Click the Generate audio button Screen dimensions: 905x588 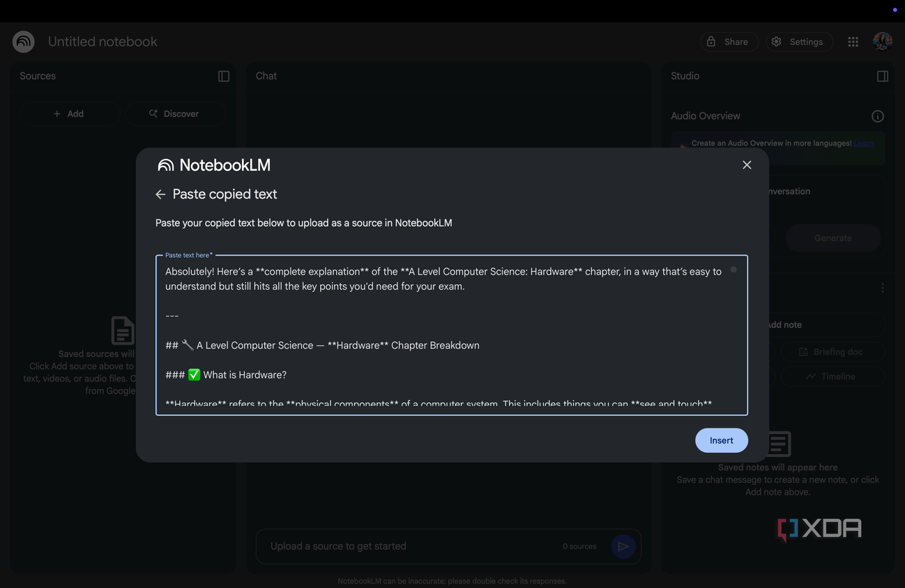point(833,238)
